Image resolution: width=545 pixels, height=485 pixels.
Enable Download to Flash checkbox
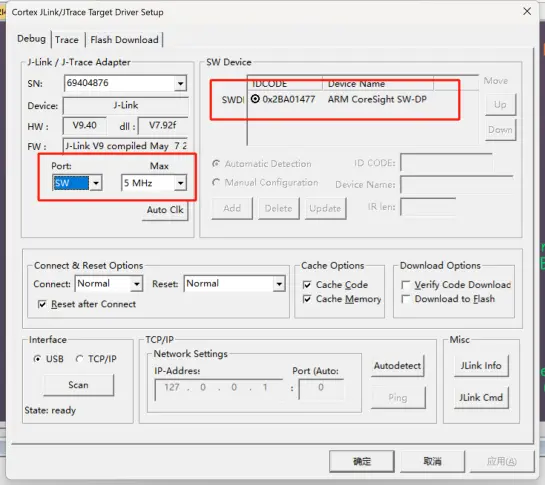click(x=405, y=299)
